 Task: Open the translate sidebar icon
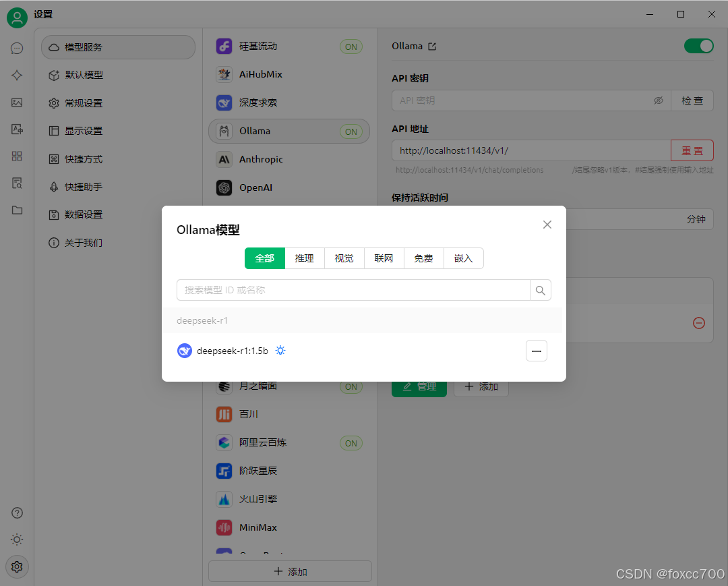(x=17, y=129)
